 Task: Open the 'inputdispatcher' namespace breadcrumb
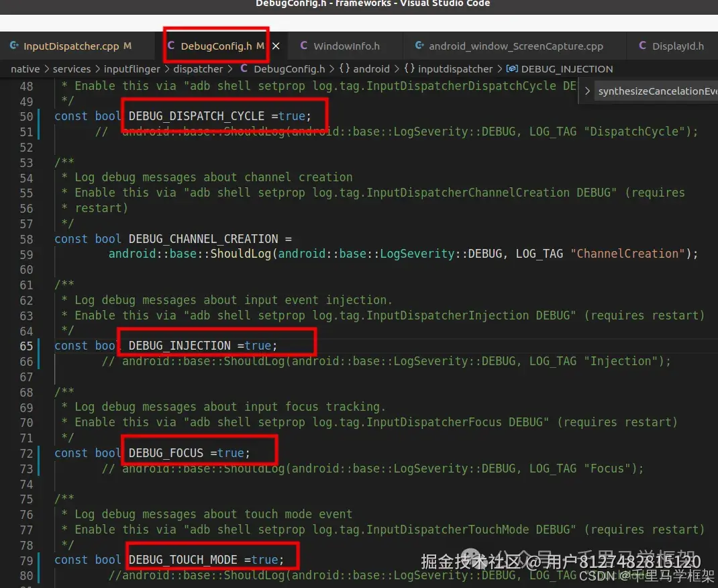click(455, 69)
